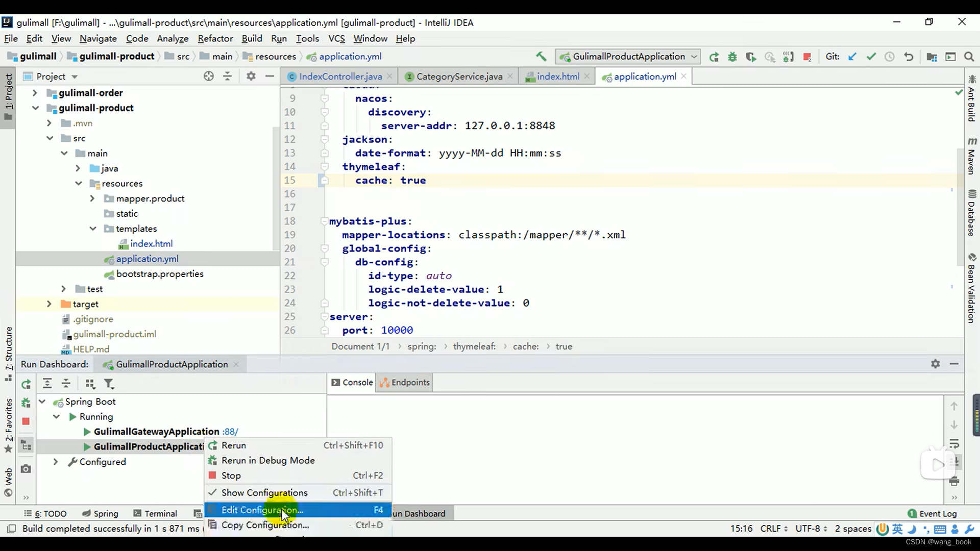
Task: Open Project Structure icon in toolbar
Action: [932, 57]
